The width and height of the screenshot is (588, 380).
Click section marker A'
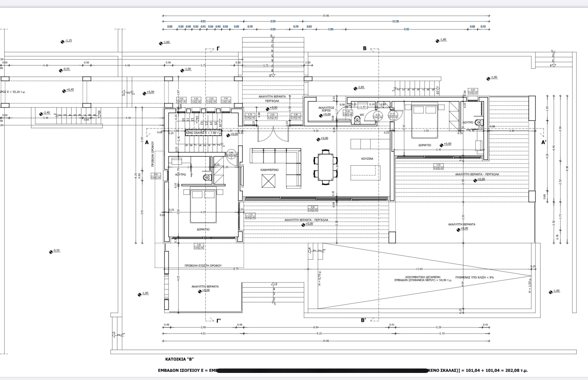tap(544, 142)
